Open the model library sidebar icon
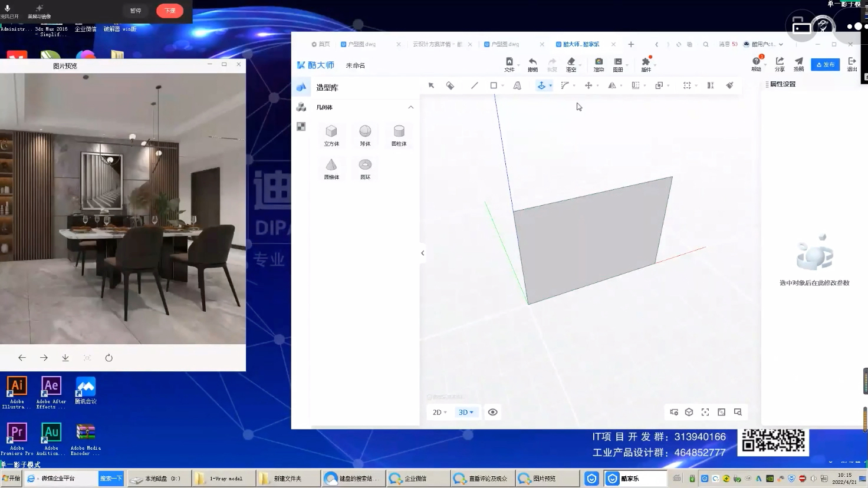This screenshot has width=868, height=488. [301, 107]
